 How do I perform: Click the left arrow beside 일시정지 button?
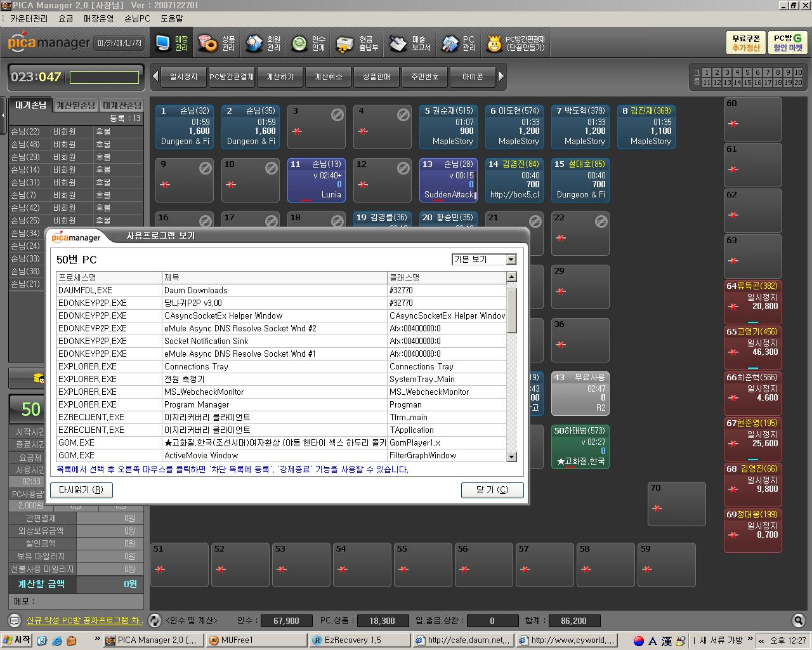point(155,77)
